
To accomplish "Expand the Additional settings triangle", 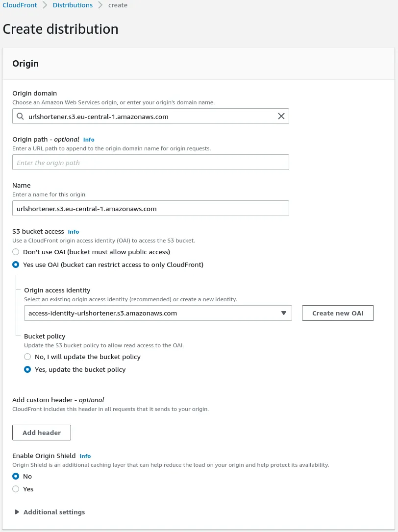I will click(x=17, y=512).
